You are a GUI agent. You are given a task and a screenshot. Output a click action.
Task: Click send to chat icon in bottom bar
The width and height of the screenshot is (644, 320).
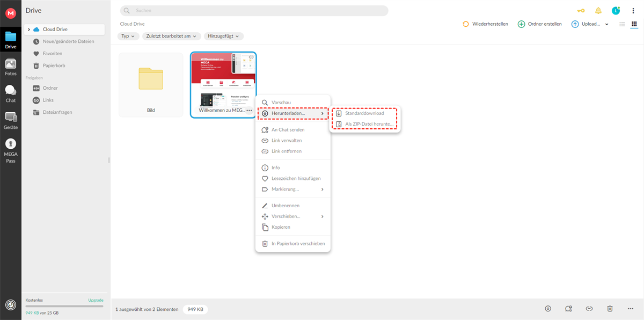[x=569, y=309]
